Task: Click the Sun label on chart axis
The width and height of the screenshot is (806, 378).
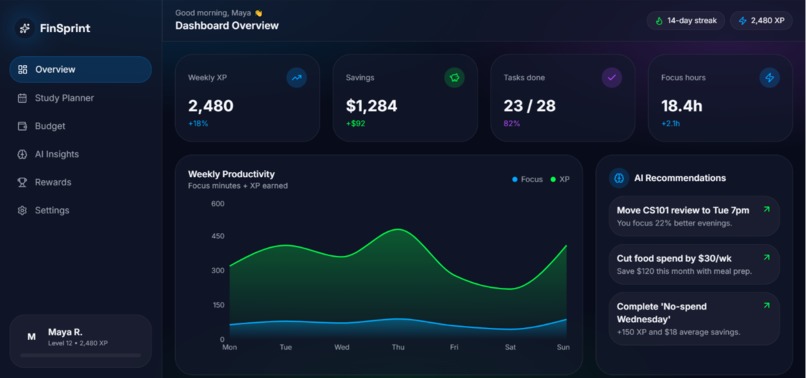Action: pos(563,348)
